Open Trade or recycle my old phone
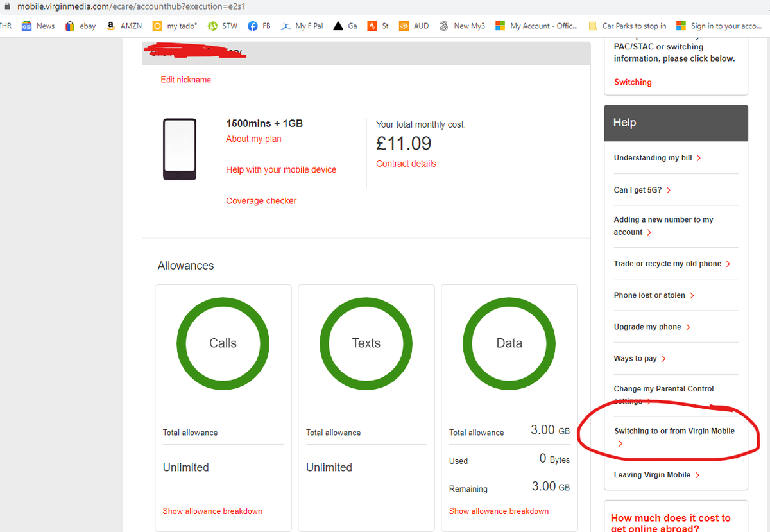The image size is (770, 532). coord(672,264)
